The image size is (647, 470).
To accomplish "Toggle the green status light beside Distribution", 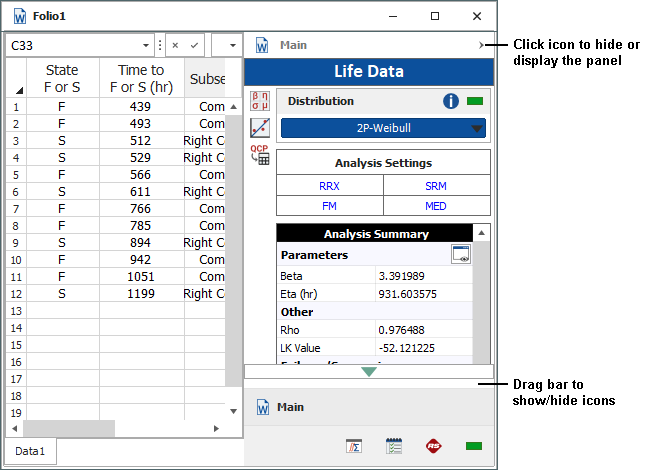I will [475, 101].
